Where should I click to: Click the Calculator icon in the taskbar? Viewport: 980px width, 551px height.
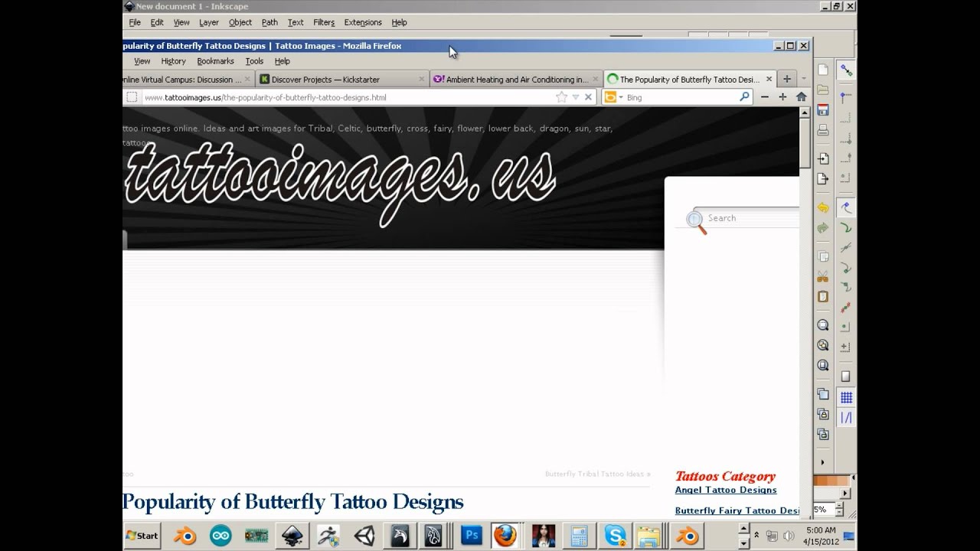coord(579,536)
